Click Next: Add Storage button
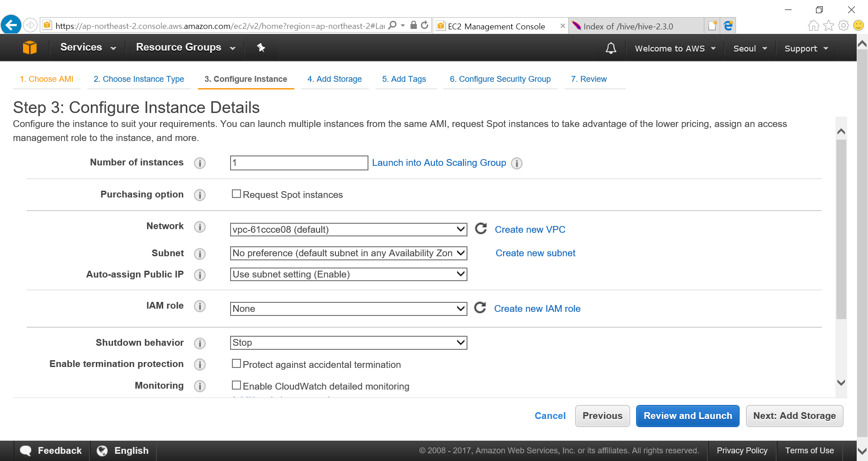This screenshot has width=868, height=461. [x=794, y=416]
